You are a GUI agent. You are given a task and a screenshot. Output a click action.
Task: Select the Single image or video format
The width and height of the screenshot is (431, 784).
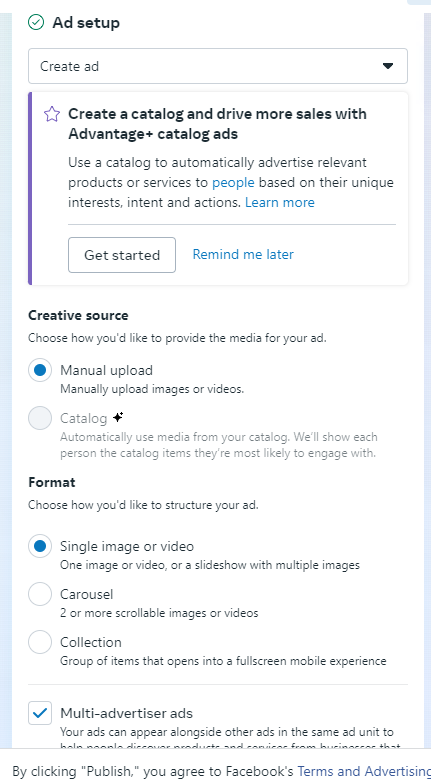[40, 546]
